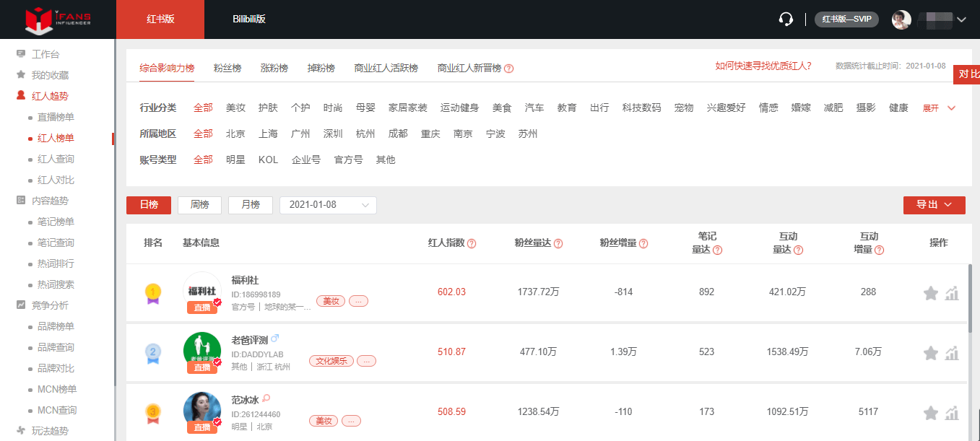Click help icon next to 粉丝增量
This screenshot has height=441, width=980.
coord(643,244)
